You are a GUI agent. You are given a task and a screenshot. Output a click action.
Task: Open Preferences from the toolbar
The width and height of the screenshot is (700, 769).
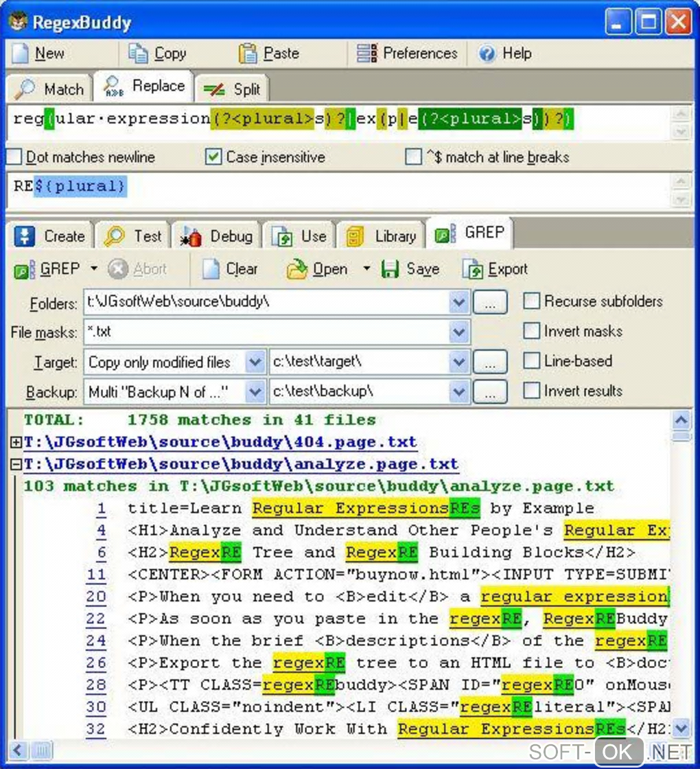click(407, 53)
